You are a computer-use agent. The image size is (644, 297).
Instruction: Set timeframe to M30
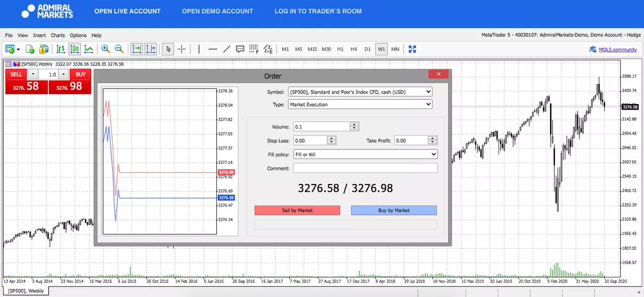[327, 49]
